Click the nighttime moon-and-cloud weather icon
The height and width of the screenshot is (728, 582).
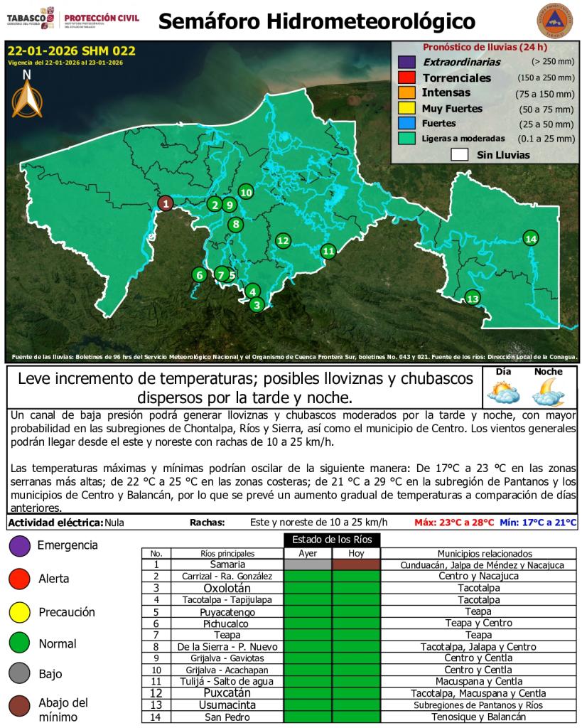click(x=549, y=391)
